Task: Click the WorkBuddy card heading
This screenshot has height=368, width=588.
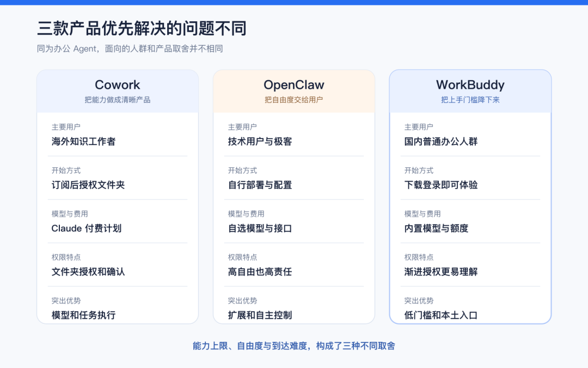Action: pos(470,85)
